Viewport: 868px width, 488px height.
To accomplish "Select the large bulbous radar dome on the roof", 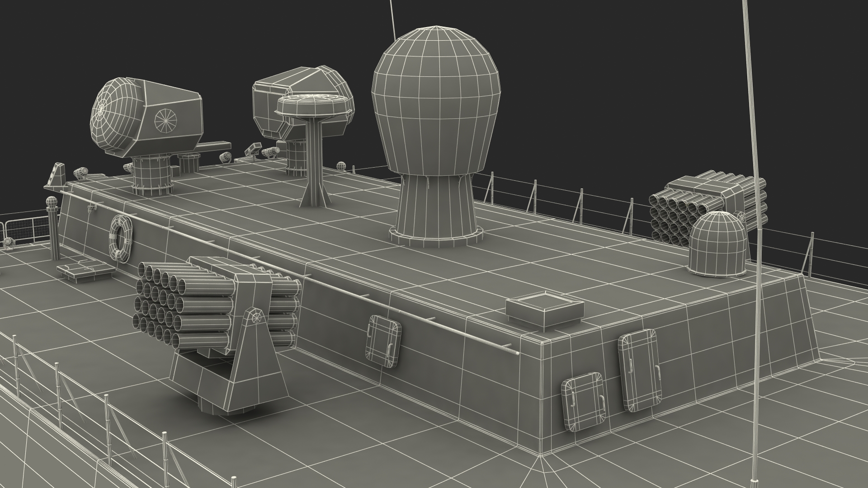I will point(437,136).
